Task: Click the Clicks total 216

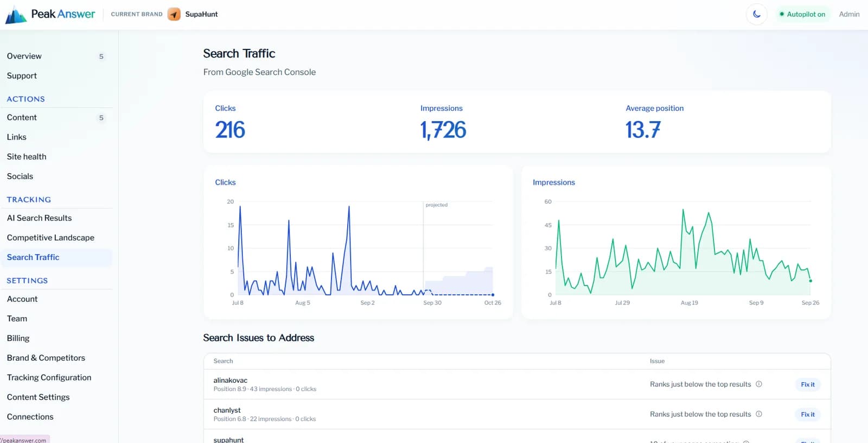Action: [x=230, y=130]
